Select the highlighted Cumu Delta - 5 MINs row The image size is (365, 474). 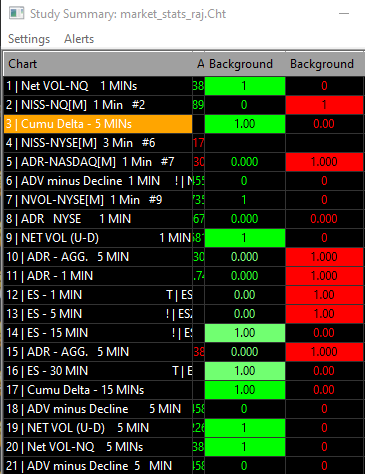click(x=98, y=124)
